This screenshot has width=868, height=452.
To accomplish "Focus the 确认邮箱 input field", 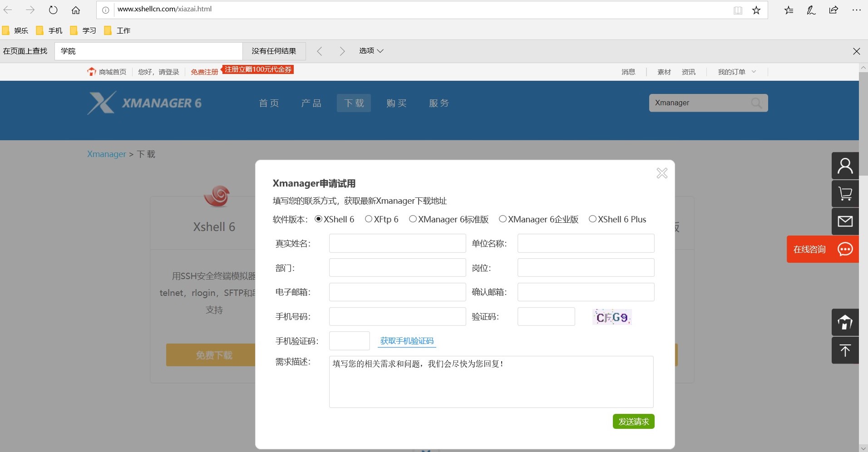I will tap(586, 292).
